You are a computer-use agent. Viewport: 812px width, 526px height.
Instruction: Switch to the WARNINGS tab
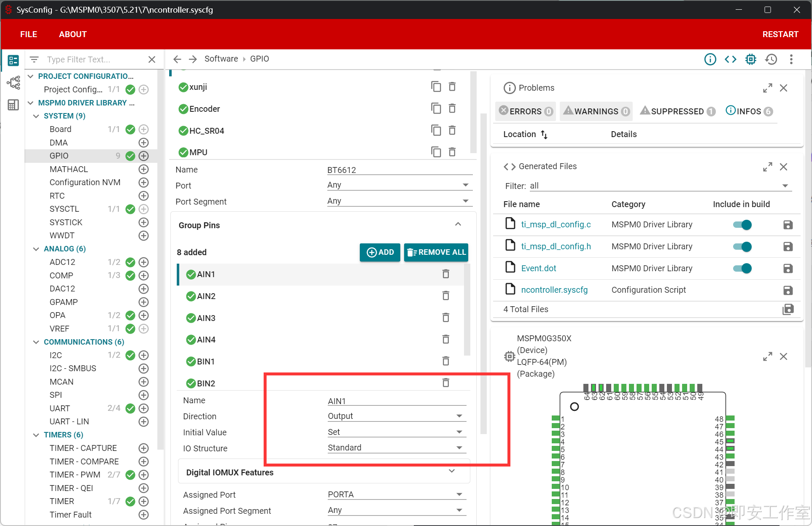coord(596,111)
